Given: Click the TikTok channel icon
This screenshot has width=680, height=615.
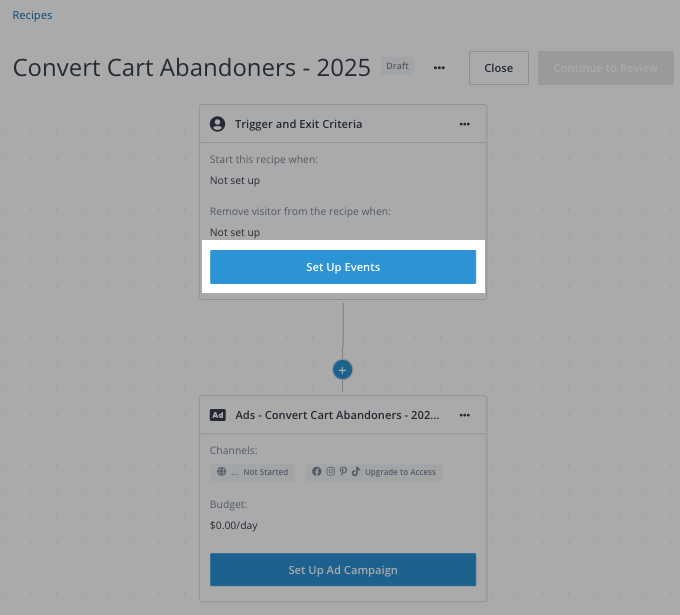Looking at the screenshot, I should 356,471.
